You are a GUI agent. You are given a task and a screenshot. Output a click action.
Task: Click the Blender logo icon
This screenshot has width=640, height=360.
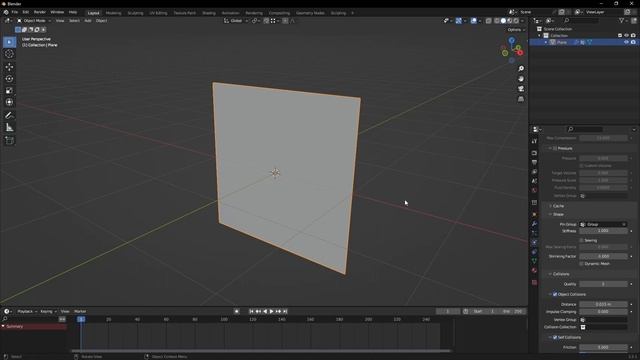pyautogui.click(x=6, y=12)
